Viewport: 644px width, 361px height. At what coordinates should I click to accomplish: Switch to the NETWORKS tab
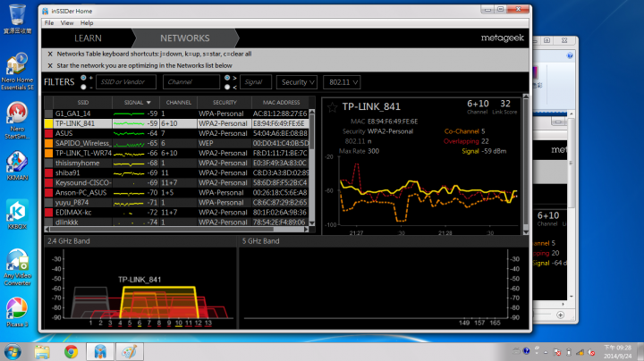(185, 38)
